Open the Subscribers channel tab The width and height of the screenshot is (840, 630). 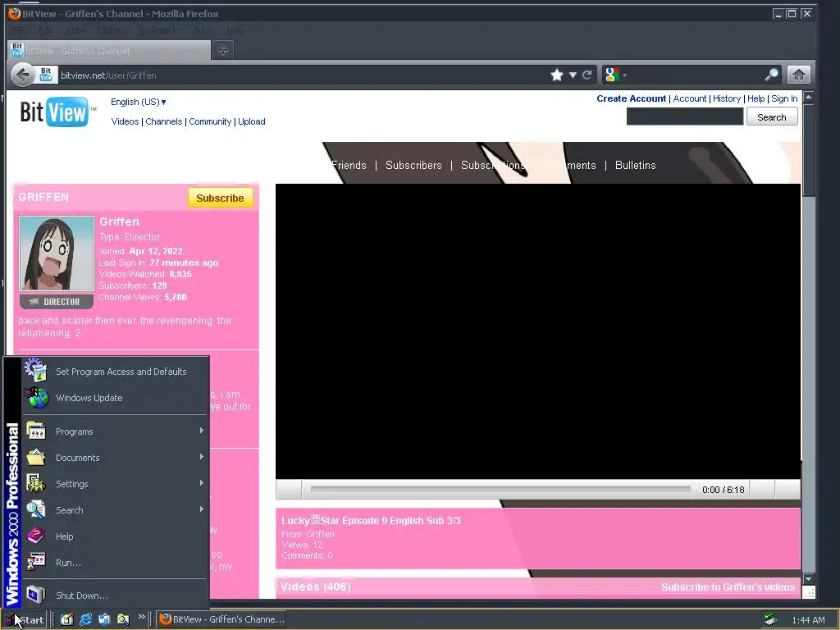tap(413, 166)
